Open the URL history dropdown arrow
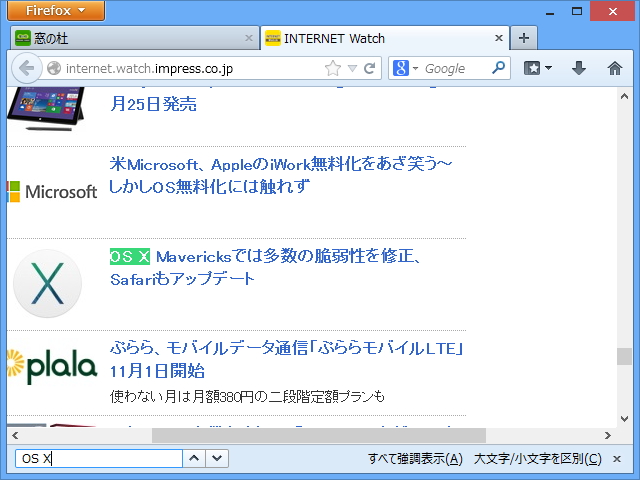This screenshot has height=480, width=640. pos(352,68)
